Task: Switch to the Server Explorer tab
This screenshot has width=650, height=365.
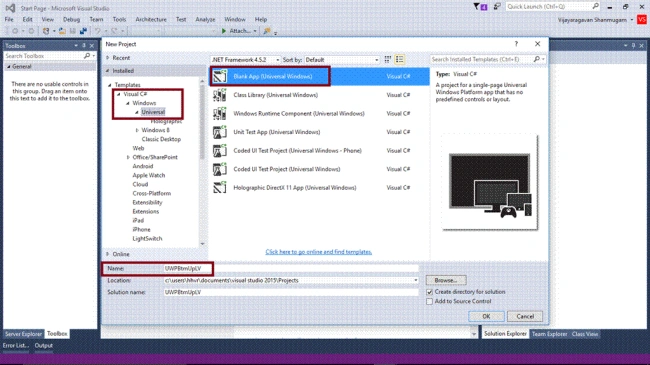Action: coord(23,334)
